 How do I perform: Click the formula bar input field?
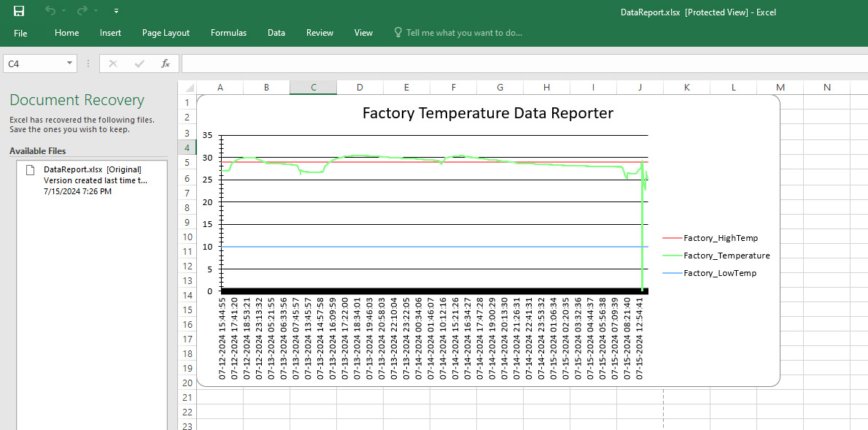click(x=511, y=64)
